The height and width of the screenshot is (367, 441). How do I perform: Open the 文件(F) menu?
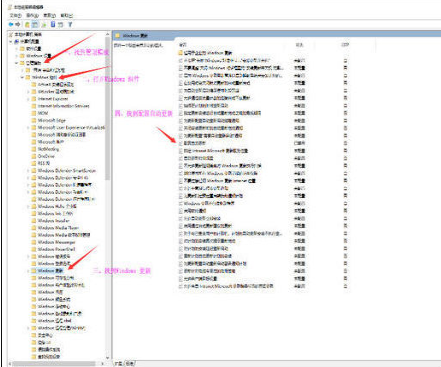[15, 15]
